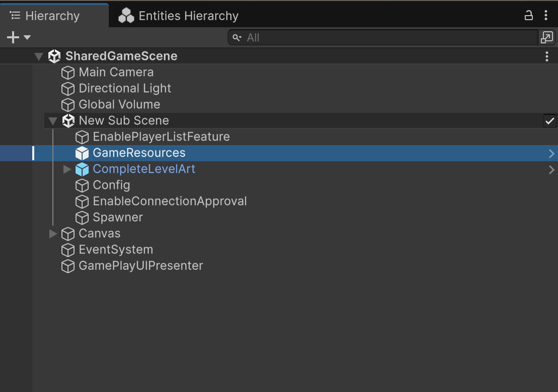Switch to the Entities Hierarchy tab
558x392 pixels.
[179, 16]
